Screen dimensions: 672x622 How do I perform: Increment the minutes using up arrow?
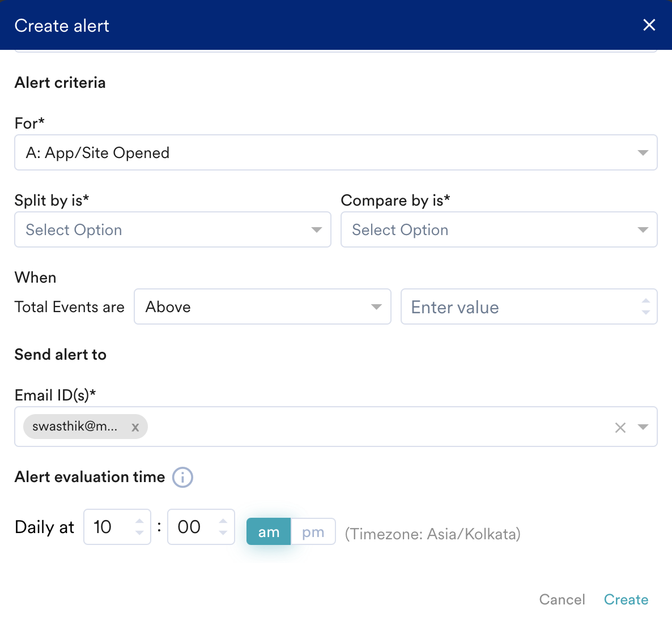[223, 521]
